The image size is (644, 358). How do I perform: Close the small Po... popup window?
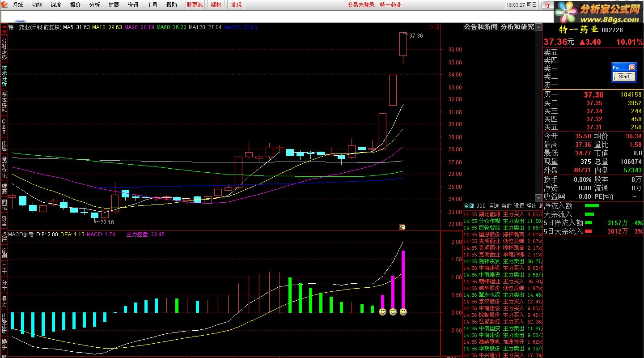632,67
